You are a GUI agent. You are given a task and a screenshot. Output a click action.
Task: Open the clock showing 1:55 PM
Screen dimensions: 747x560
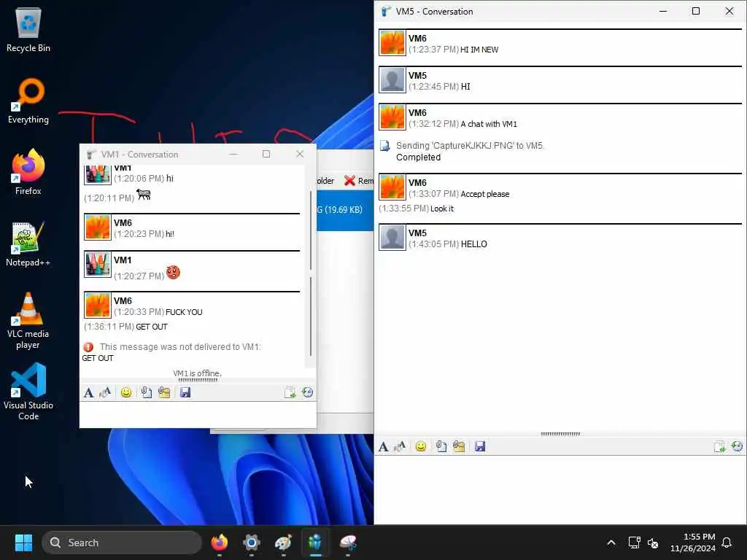click(693, 542)
